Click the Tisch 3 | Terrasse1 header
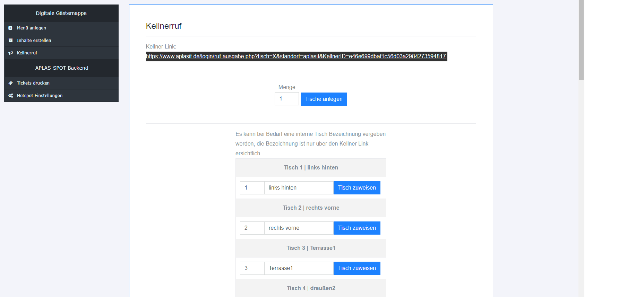The width and height of the screenshot is (644, 297). point(311,248)
